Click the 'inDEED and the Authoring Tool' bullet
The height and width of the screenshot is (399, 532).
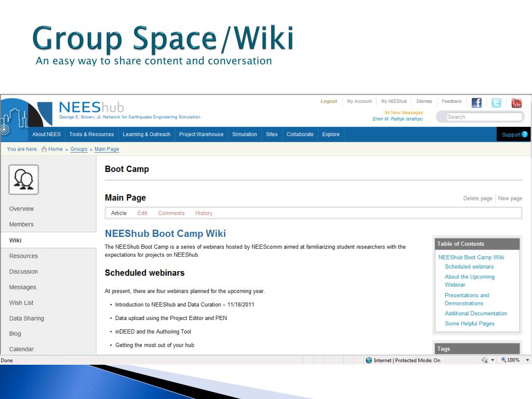[x=153, y=331]
